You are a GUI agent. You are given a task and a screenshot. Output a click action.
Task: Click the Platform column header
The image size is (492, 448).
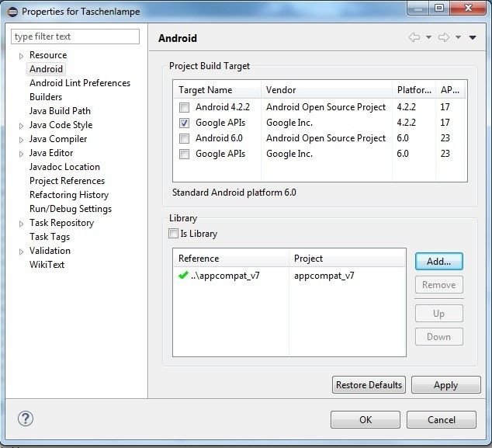[x=414, y=90]
